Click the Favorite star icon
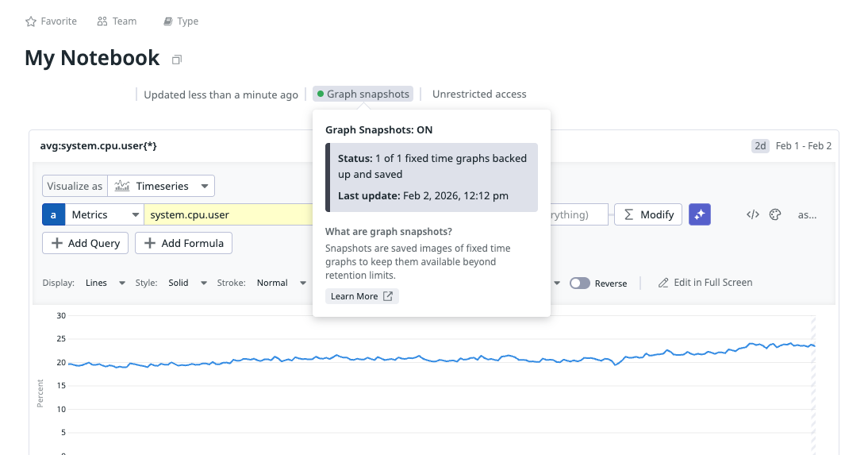The height and width of the screenshot is (455, 868). click(x=31, y=21)
